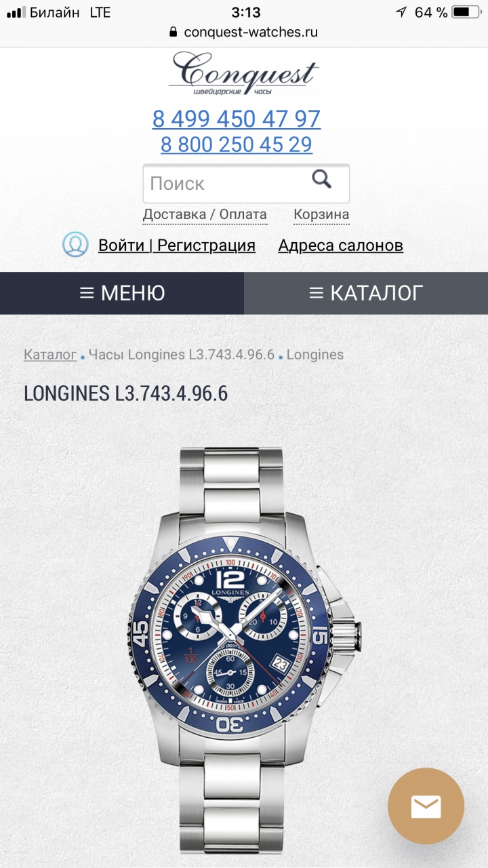Tap the user profile avatar icon
Viewport: 488px width, 868px height.
[x=75, y=245]
